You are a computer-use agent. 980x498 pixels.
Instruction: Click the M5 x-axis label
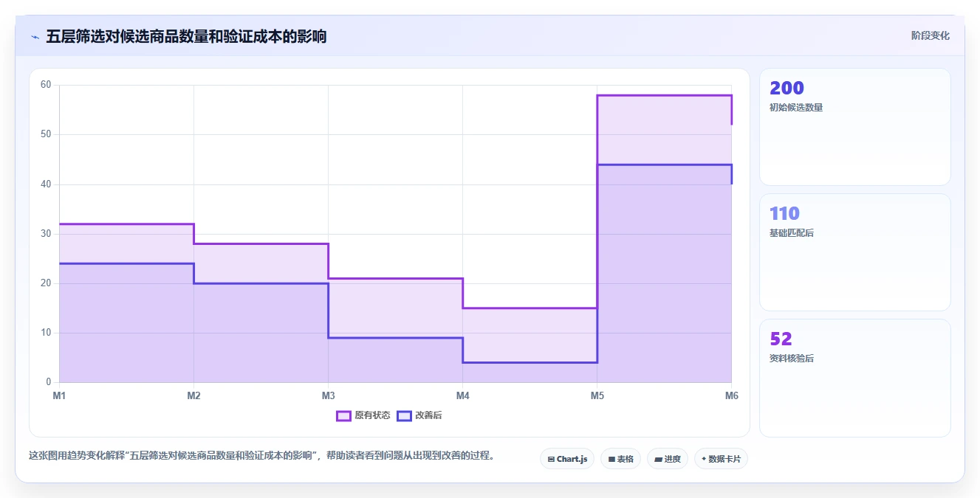(x=597, y=396)
